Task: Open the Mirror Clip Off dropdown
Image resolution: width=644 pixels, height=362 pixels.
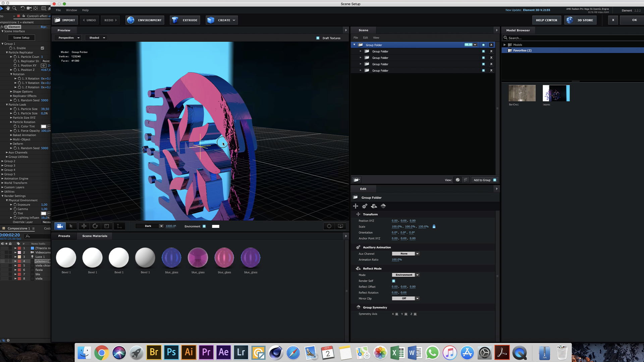Action: point(406,298)
